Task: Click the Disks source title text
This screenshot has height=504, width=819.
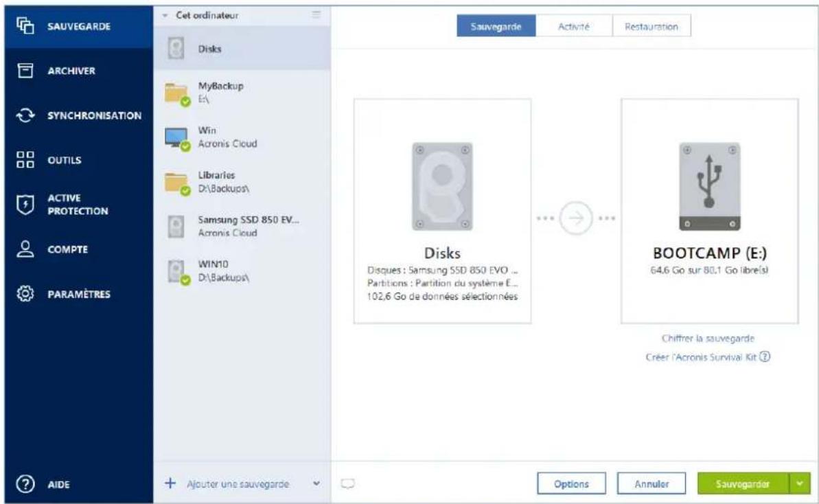Action: [x=442, y=253]
